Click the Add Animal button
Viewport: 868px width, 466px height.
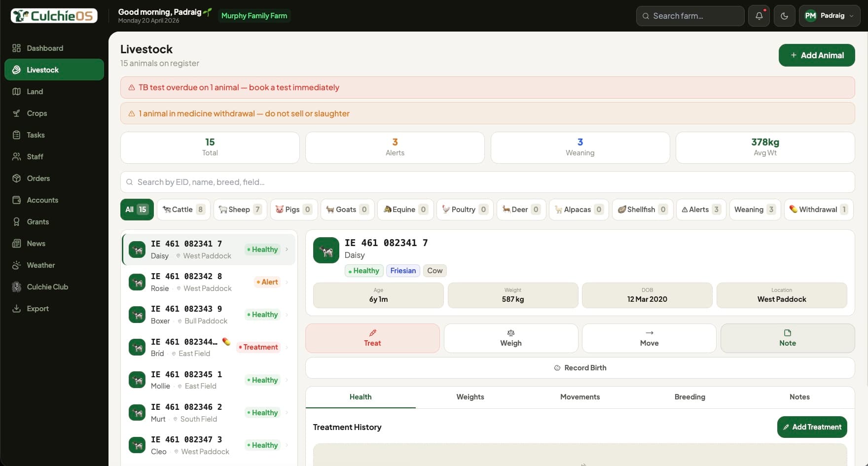(816, 55)
